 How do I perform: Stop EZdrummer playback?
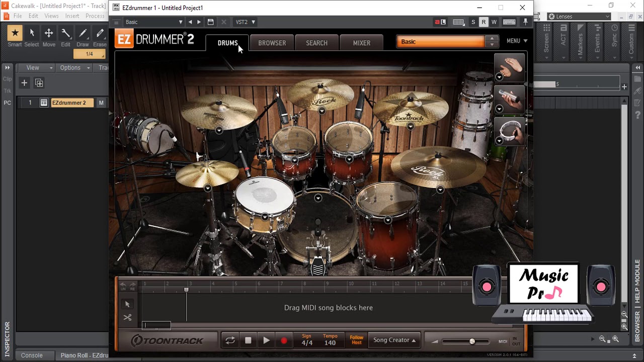pyautogui.click(x=248, y=340)
